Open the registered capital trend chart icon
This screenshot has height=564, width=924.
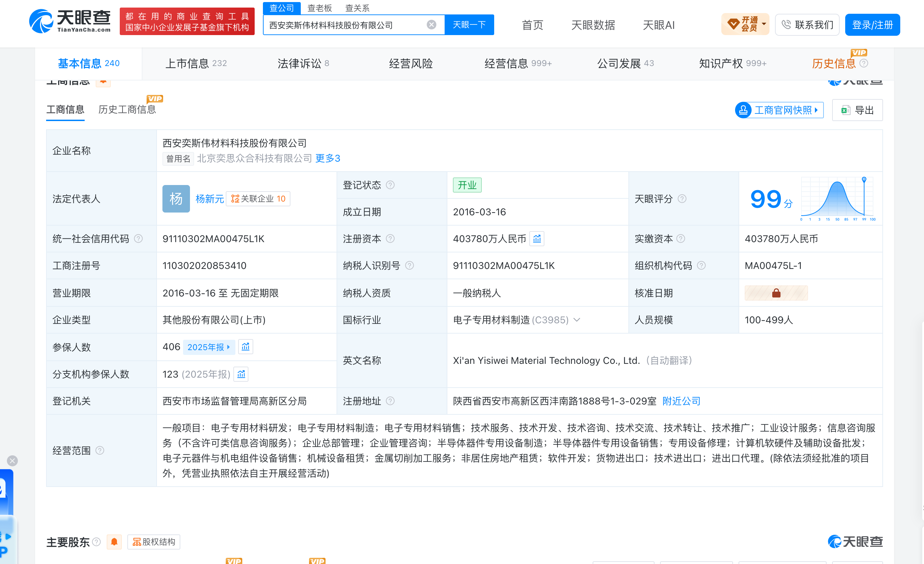(537, 239)
